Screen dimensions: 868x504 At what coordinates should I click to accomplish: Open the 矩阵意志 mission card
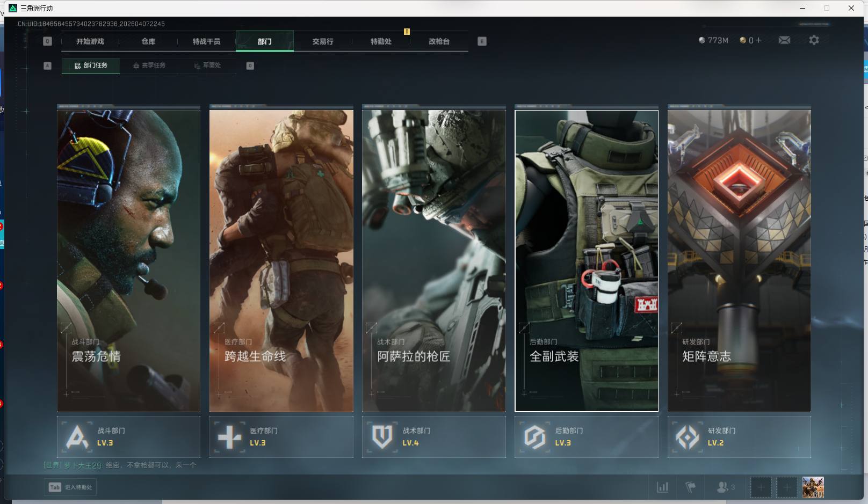point(739,261)
